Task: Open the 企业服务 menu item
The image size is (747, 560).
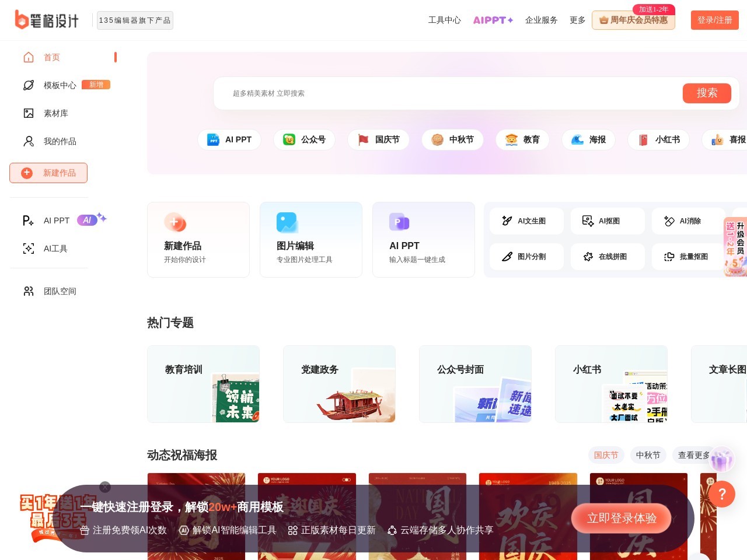Action: point(541,20)
